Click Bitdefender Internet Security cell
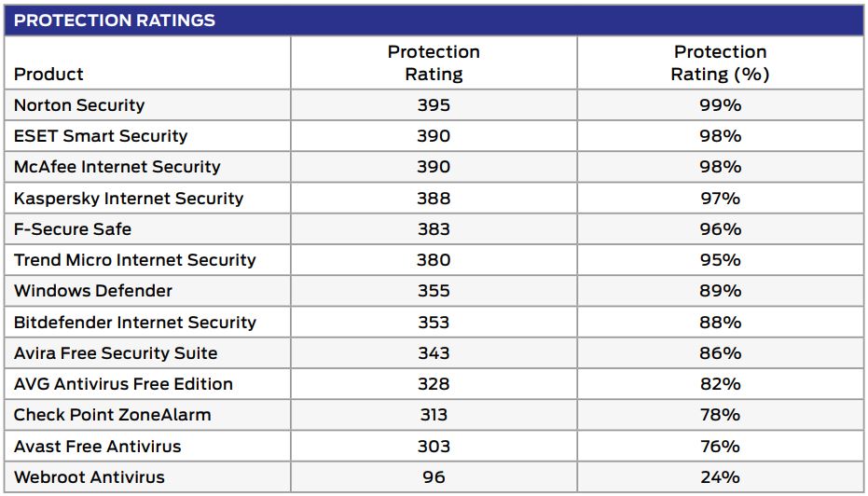868x496 pixels. point(135,323)
